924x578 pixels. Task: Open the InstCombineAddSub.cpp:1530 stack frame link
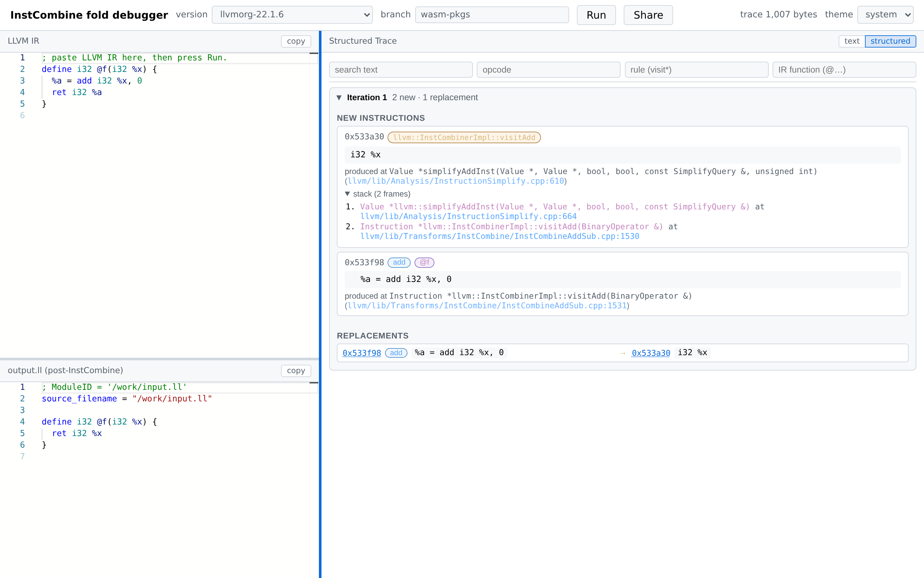[500, 236]
